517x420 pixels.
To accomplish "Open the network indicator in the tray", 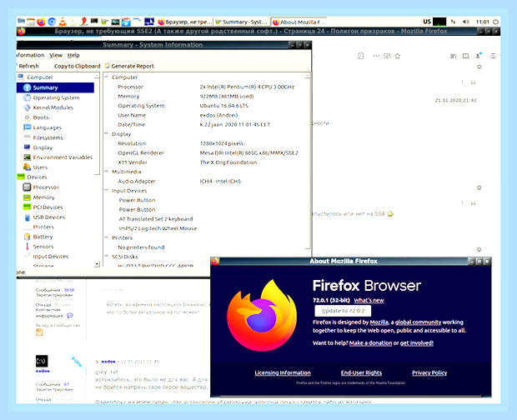I will pos(454,22).
